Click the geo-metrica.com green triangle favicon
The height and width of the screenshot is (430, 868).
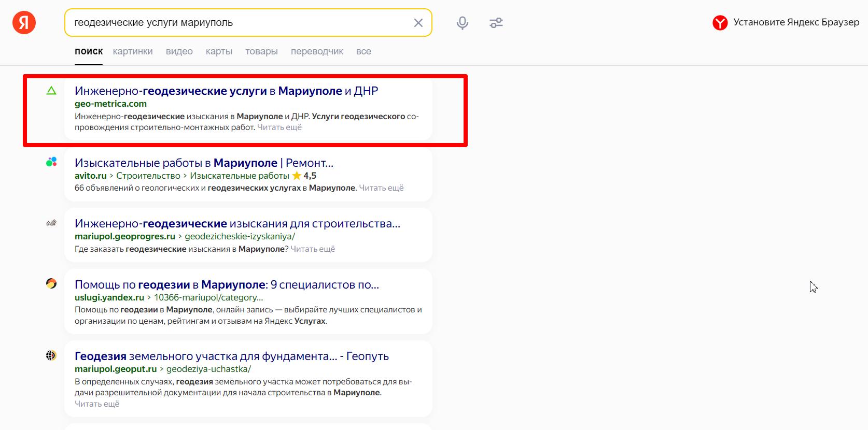tap(51, 91)
